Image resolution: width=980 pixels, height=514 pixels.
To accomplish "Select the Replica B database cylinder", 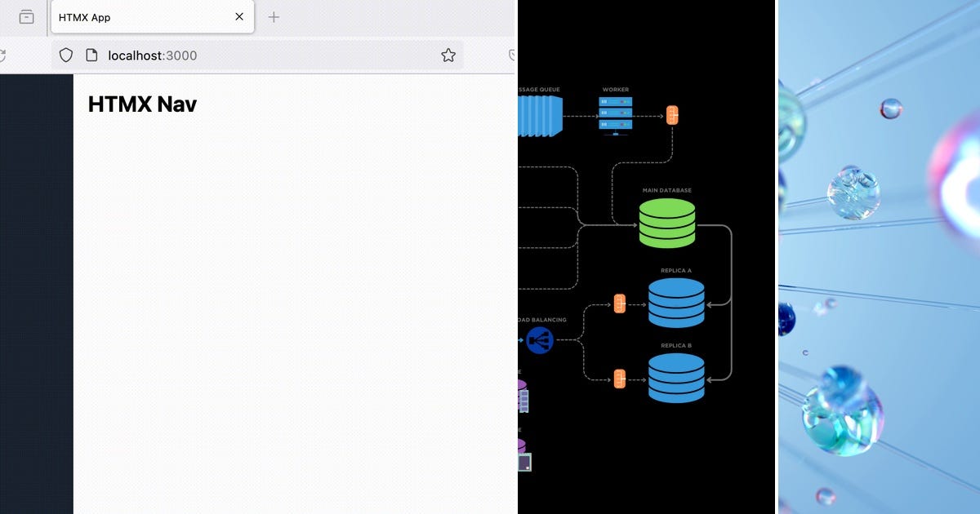I will pos(676,378).
